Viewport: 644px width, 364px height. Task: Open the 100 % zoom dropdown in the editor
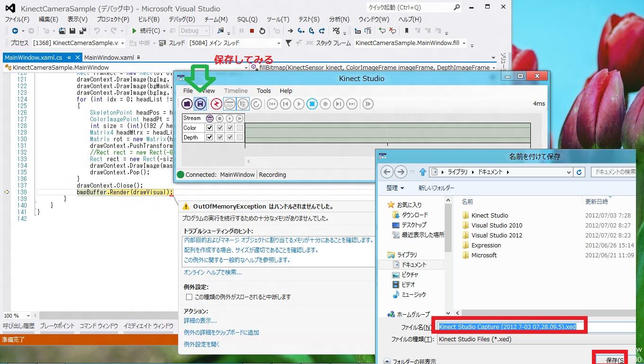[17, 316]
